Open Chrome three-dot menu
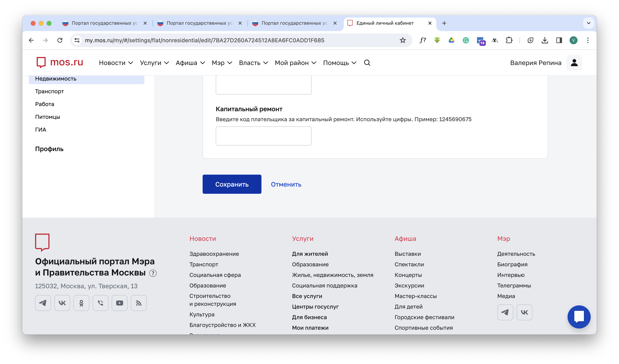 (x=587, y=40)
